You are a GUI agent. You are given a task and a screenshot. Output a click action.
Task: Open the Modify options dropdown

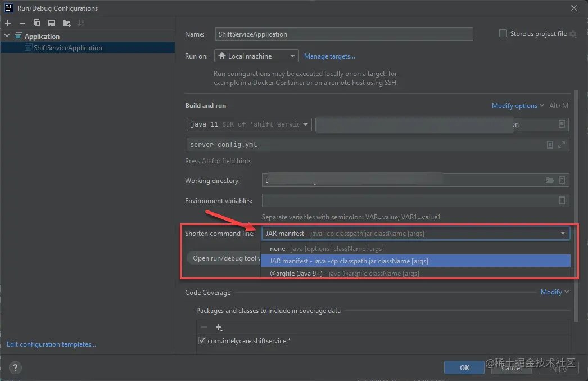(x=518, y=106)
